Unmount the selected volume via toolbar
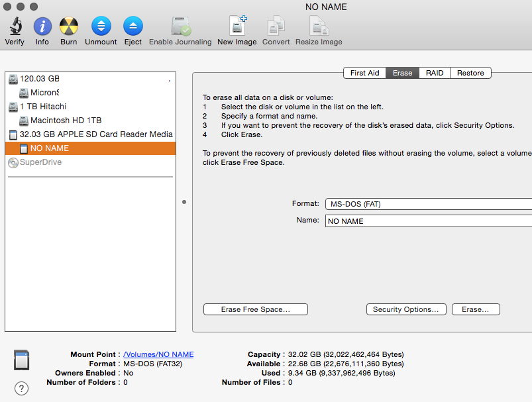This screenshot has width=532, height=402. [x=101, y=26]
